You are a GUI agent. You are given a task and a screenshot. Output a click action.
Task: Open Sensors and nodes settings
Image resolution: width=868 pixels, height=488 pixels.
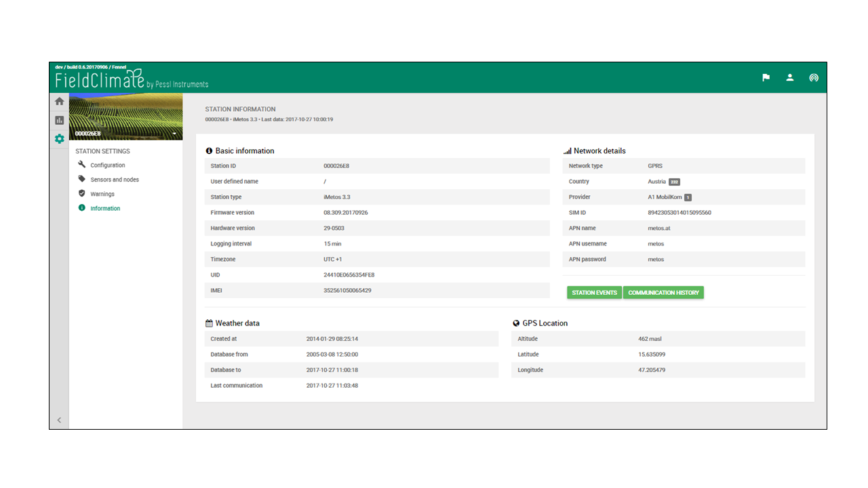pyautogui.click(x=115, y=180)
